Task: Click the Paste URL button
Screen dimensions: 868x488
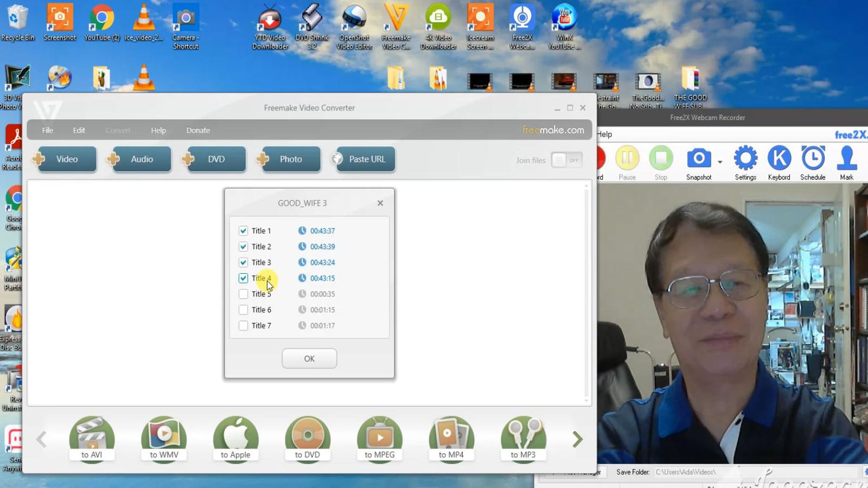Action: click(x=366, y=159)
